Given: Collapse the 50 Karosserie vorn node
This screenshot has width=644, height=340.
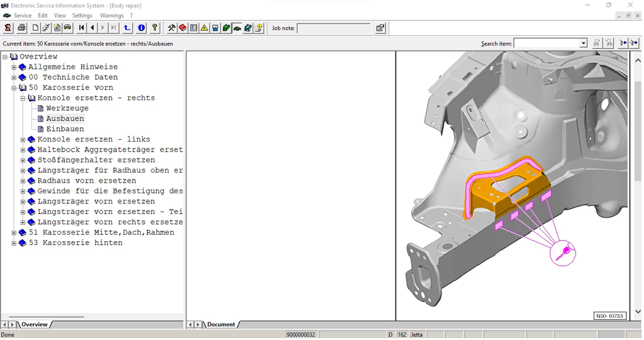Looking at the screenshot, I should click(14, 88).
